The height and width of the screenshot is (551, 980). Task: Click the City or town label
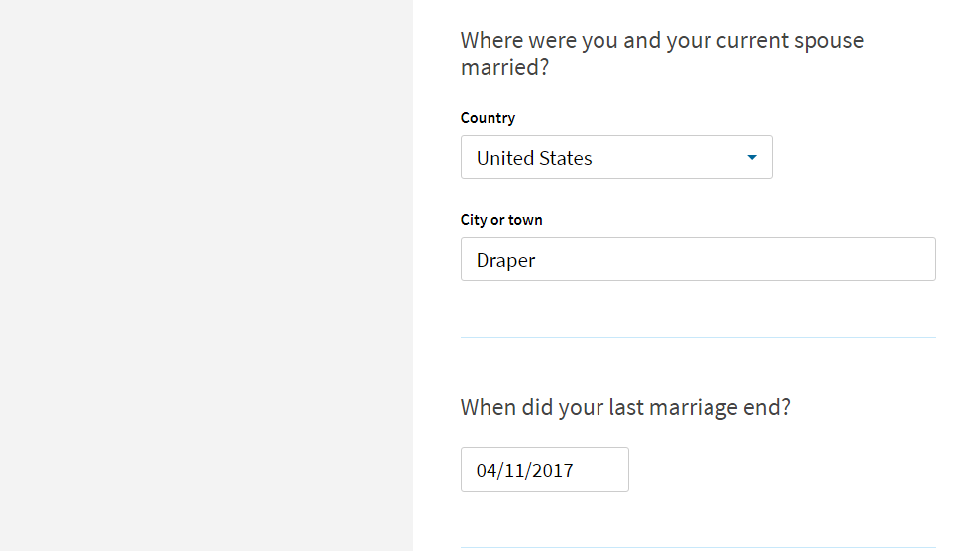coord(501,220)
